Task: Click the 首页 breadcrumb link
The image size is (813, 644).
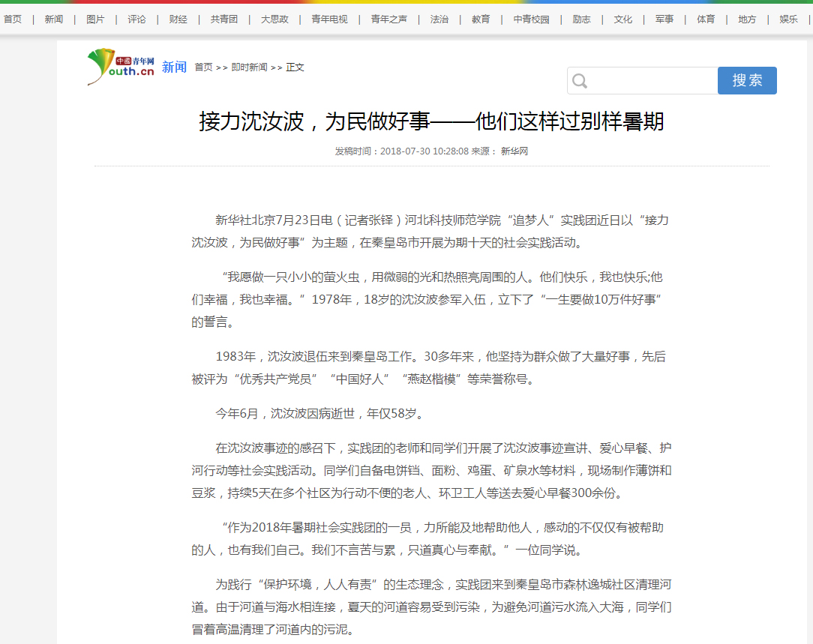Action: point(203,67)
